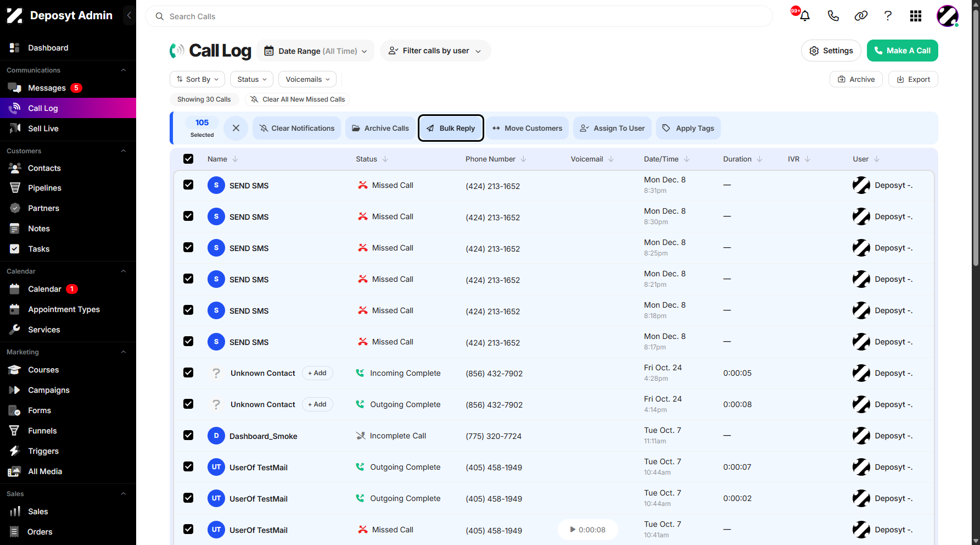980x545 pixels.
Task: Uncheck the SEND SMS row at 8:31pm
Action: pos(188,185)
